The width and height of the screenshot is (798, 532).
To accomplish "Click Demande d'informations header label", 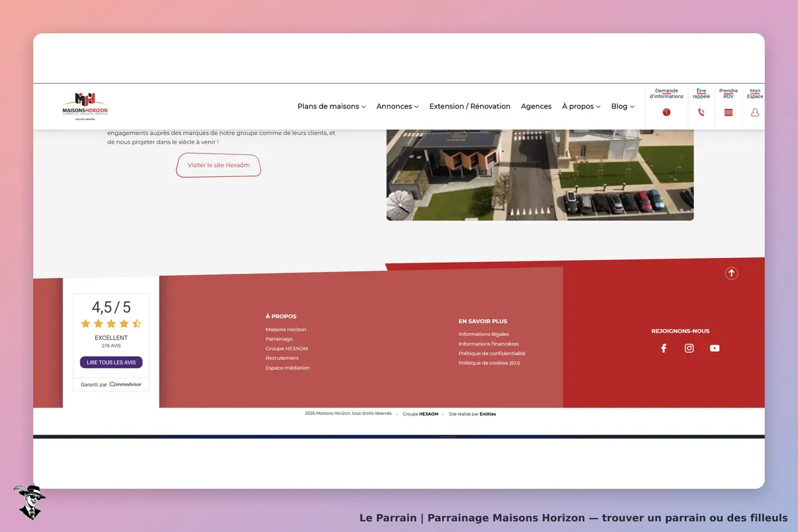I will click(666, 94).
